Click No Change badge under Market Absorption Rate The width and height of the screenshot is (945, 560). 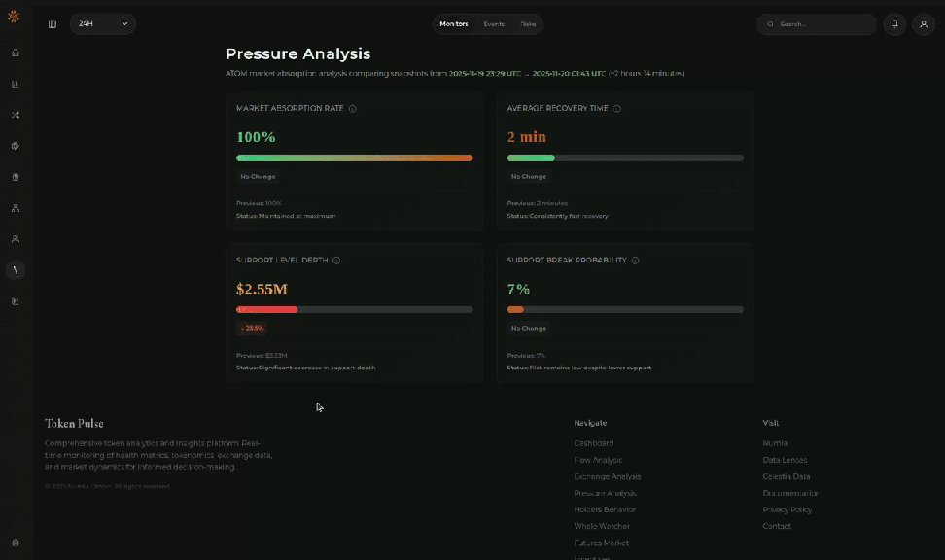(258, 177)
